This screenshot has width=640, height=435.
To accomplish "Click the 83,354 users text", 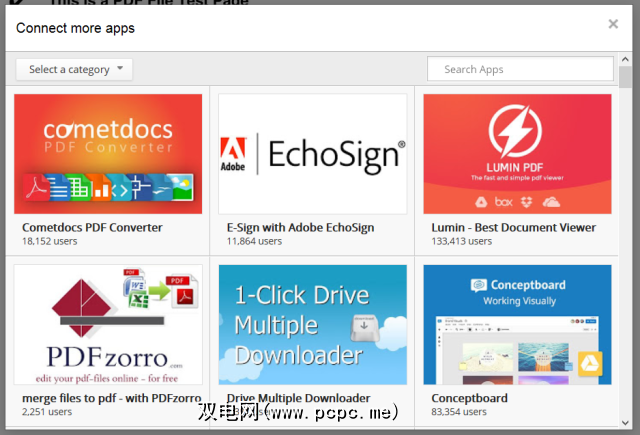I will (459, 412).
